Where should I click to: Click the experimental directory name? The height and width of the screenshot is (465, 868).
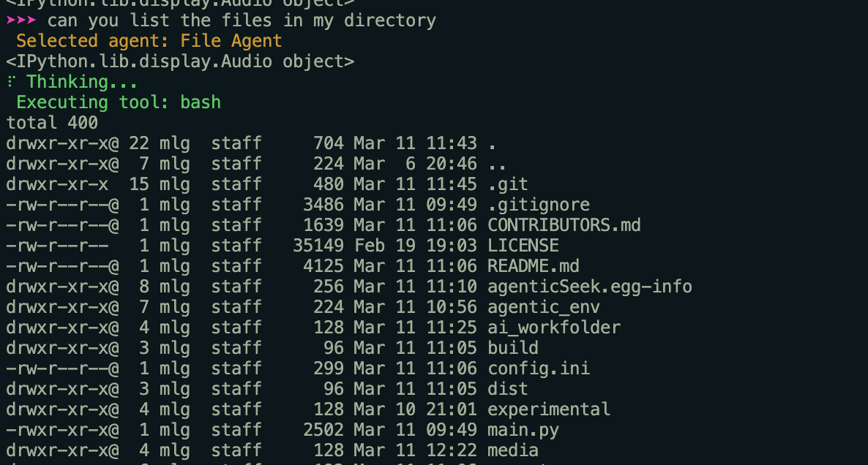click(549, 409)
